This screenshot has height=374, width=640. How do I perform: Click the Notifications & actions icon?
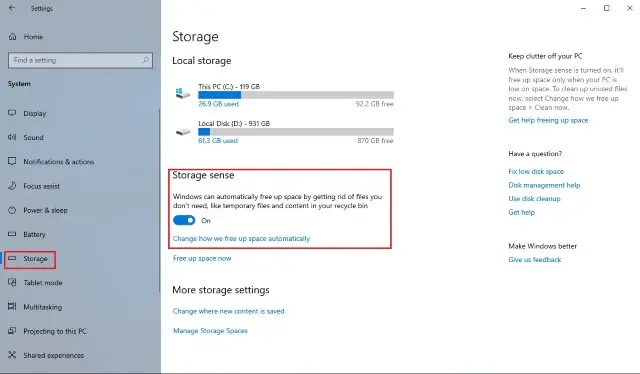[x=12, y=161]
